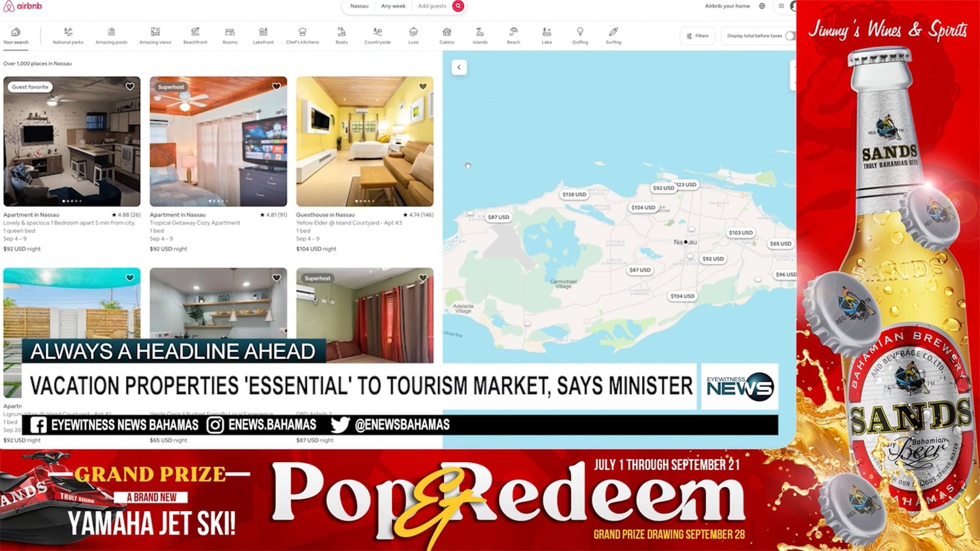Click the $103 USD map price marker
980x551 pixels.
[741, 233]
